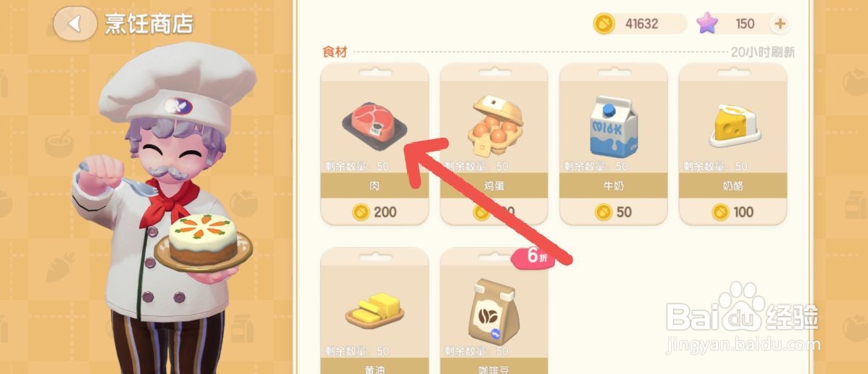Screen dimensions: 868x374
Task: Tap the 6折 discount badge
Action: tap(533, 258)
